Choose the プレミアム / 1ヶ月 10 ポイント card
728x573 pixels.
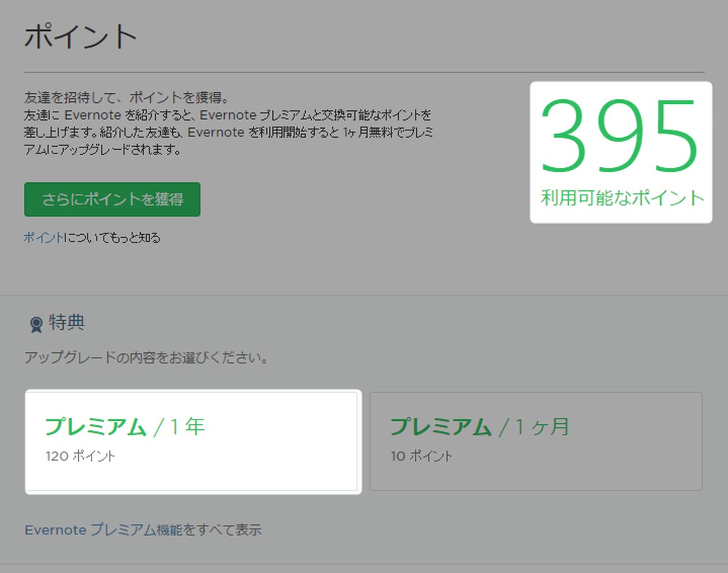536,441
